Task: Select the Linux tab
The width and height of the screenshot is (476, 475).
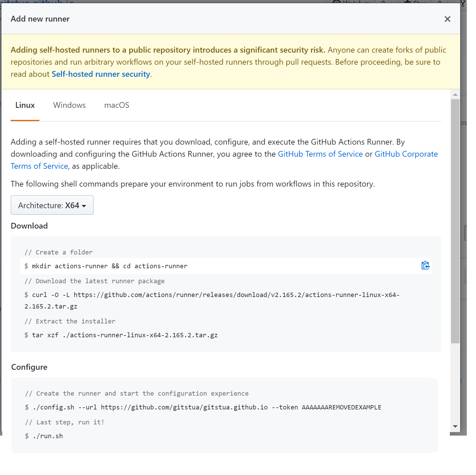Action: 25,105
